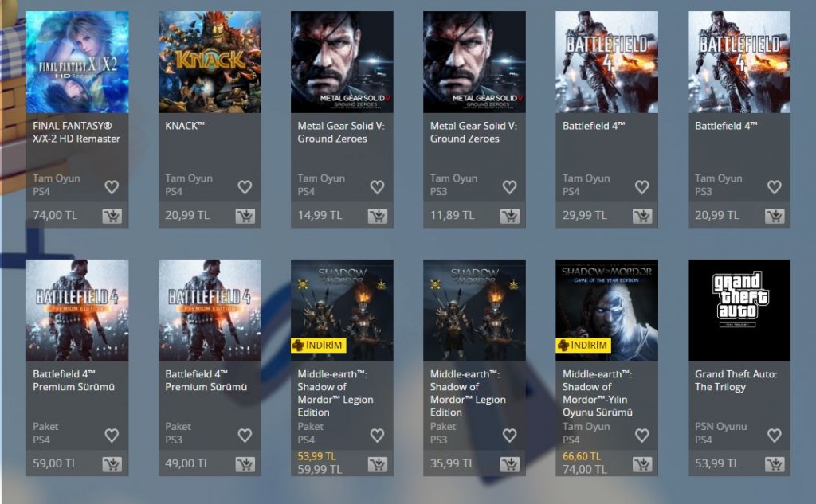
Task: Toggle wishlist heart for KNACK
Action: tap(245, 187)
